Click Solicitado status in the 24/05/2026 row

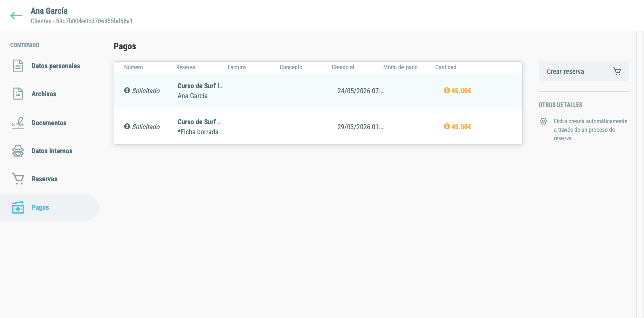[146, 91]
